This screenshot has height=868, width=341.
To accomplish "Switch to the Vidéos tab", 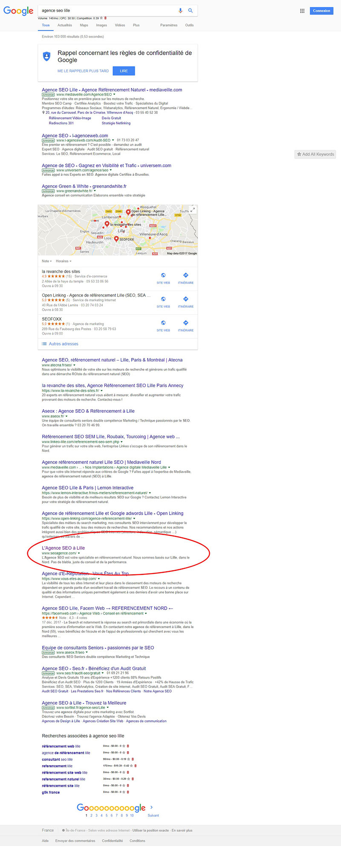I will [x=120, y=25].
